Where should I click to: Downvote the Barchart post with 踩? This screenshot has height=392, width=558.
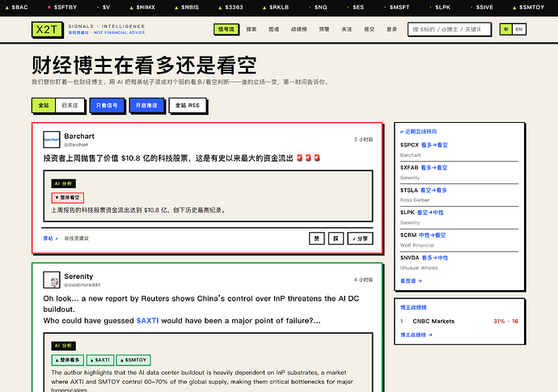[336, 238]
